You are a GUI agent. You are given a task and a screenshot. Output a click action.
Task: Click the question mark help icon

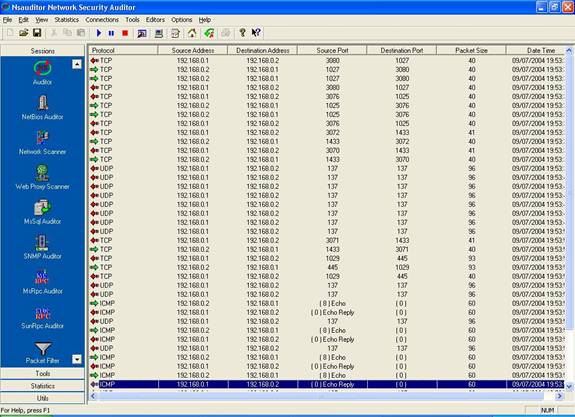click(242, 33)
